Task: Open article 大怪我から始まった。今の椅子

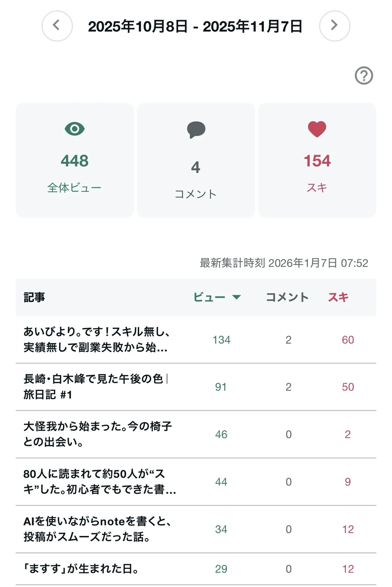Action: [x=98, y=434]
